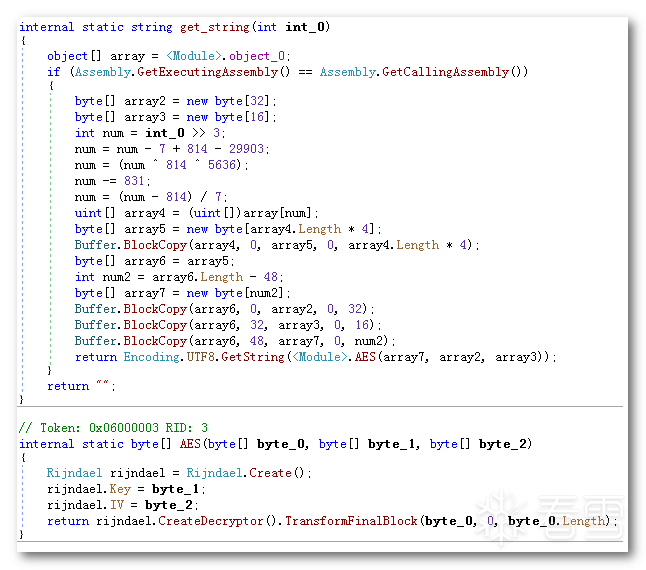Click the GetCallingAssembly method call
Viewport: 646px width, 570px height.
(445, 72)
